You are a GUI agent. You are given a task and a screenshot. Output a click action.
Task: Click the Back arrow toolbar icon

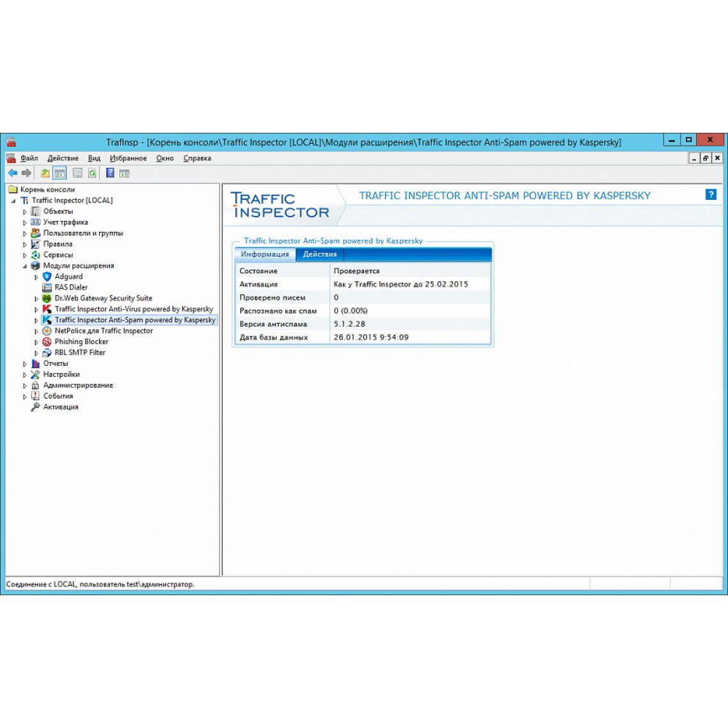point(13,173)
